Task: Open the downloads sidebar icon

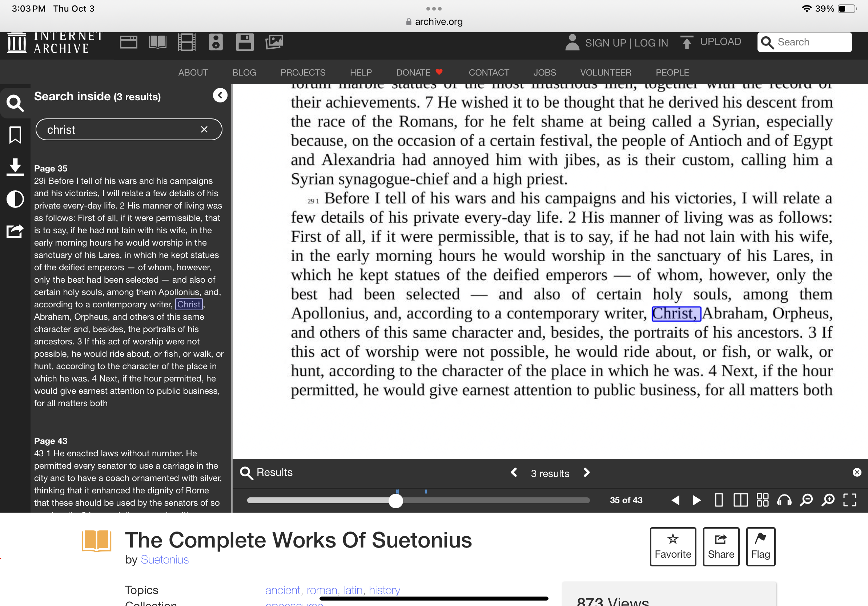Action: click(x=15, y=167)
